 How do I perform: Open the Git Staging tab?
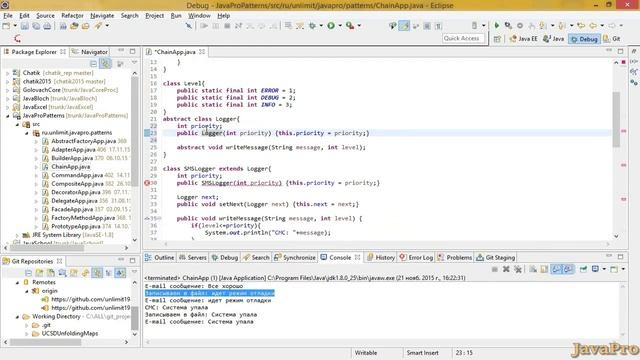pyautogui.click(x=496, y=258)
